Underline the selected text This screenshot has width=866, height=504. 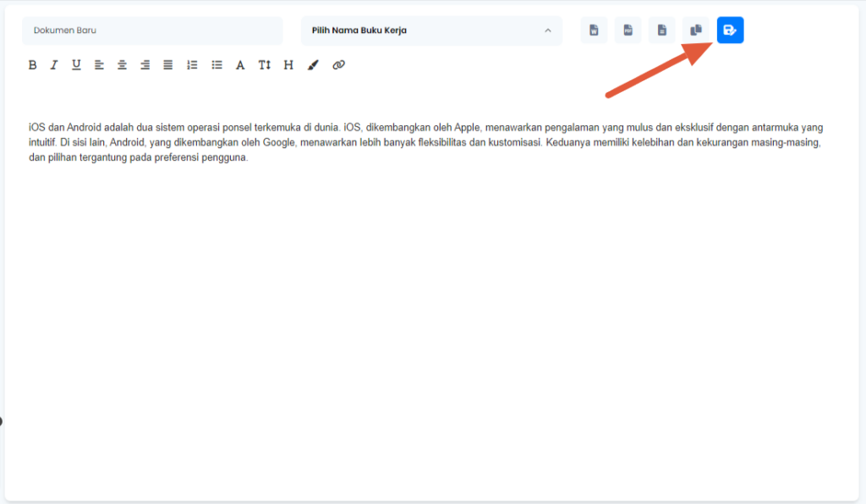coord(76,65)
